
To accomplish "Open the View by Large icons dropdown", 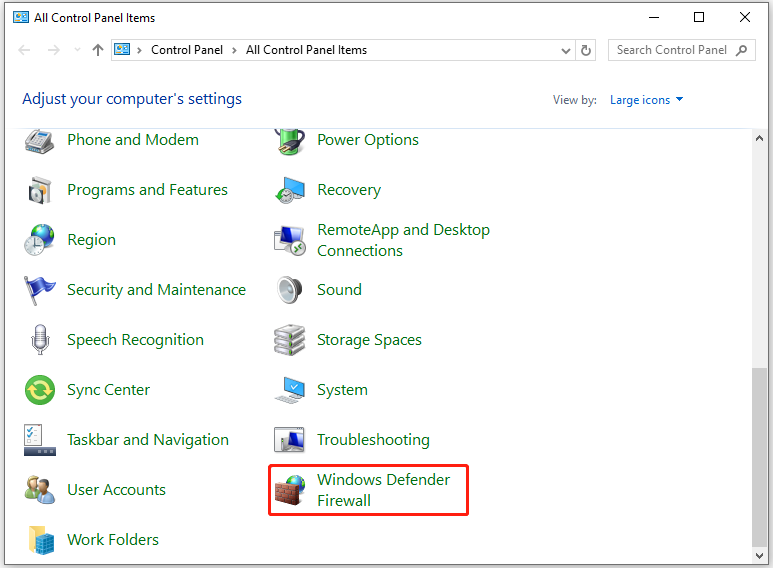I will click(646, 100).
